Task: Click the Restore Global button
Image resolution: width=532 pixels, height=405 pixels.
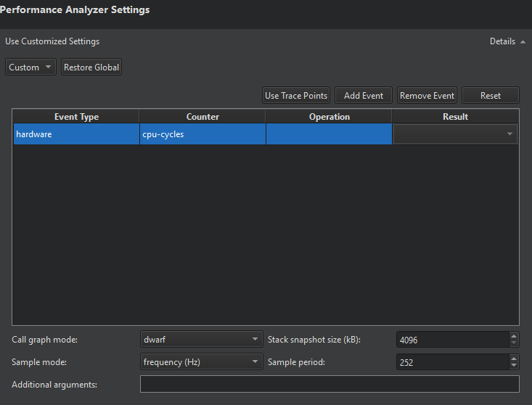Action: pyautogui.click(x=91, y=67)
